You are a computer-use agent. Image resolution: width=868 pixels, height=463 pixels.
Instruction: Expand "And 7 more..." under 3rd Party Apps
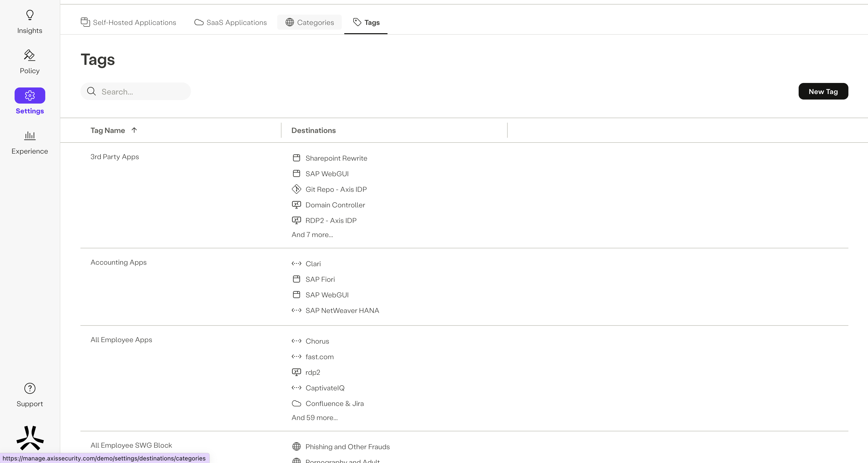click(x=312, y=235)
